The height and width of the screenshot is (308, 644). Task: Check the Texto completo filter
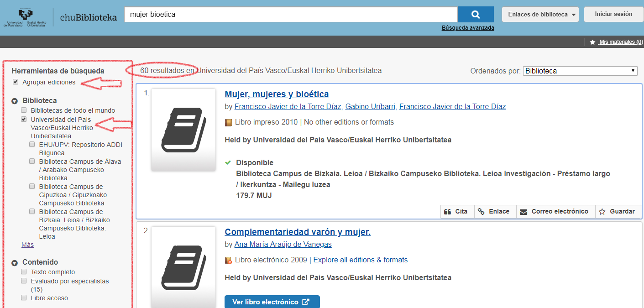pos(24,272)
